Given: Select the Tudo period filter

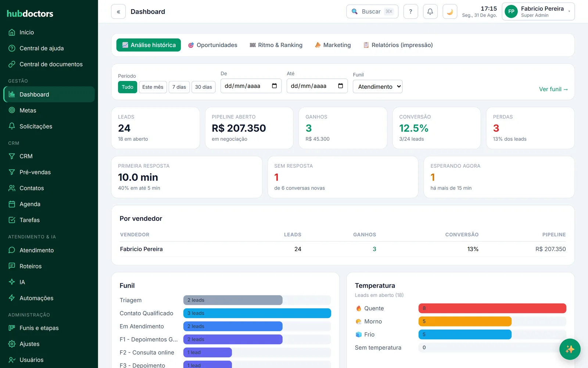Looking at the screenshot, I should coord(128,87).
